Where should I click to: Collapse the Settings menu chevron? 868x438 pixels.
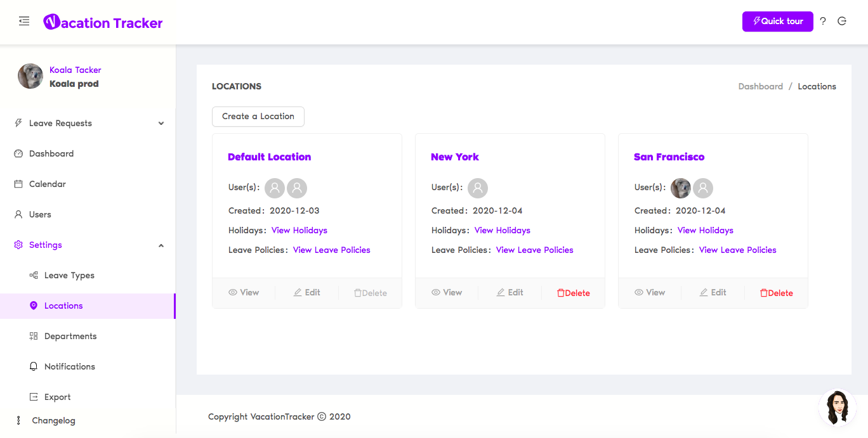(x=161, y=245)
